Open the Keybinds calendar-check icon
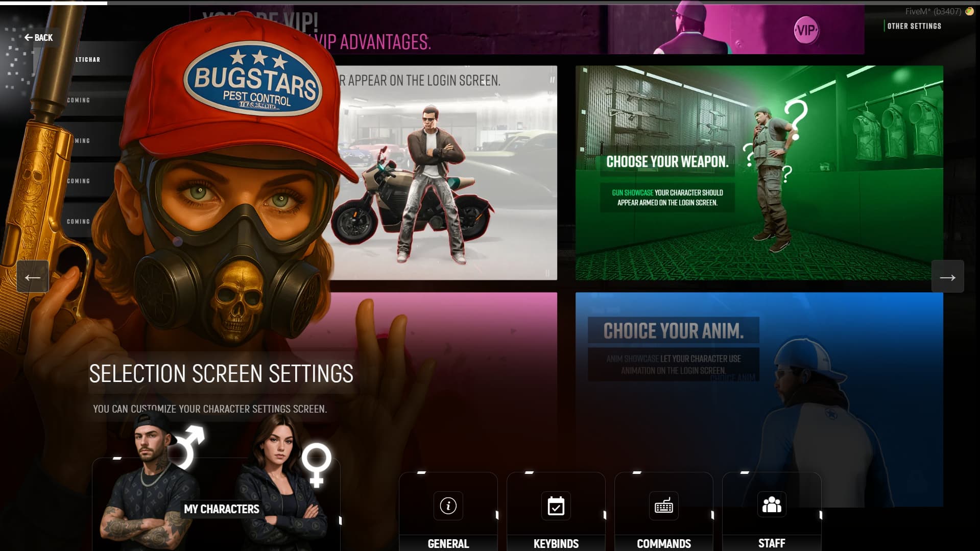The image size is (980, 551). (x=556, y=506)
